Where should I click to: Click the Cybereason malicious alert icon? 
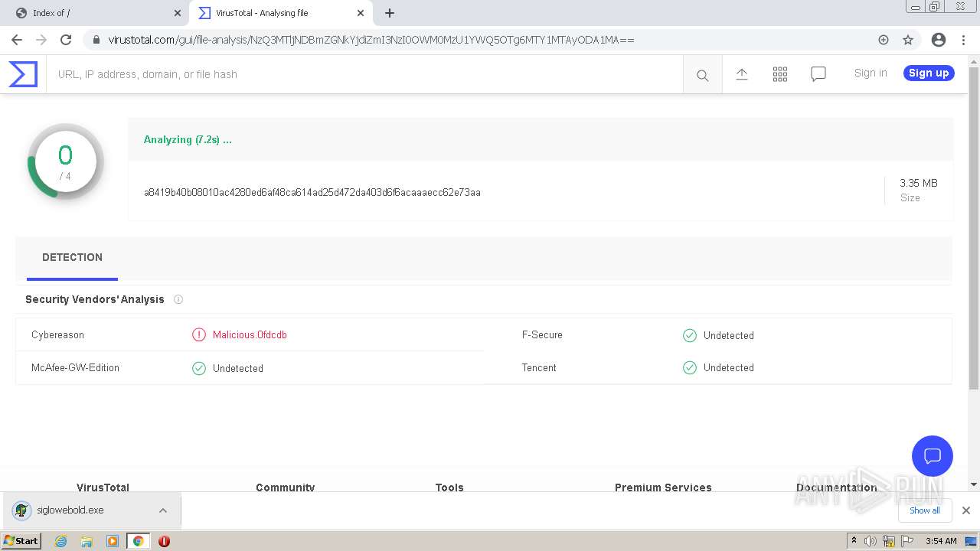click(199, 334)
